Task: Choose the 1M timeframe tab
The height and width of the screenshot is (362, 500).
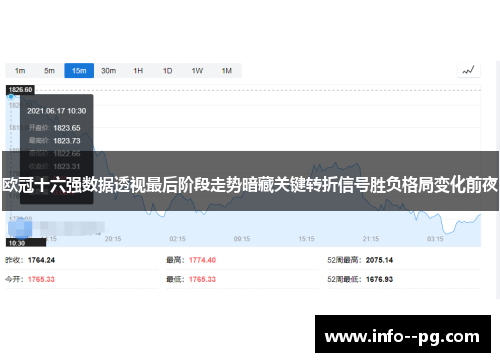Action: 227,71
